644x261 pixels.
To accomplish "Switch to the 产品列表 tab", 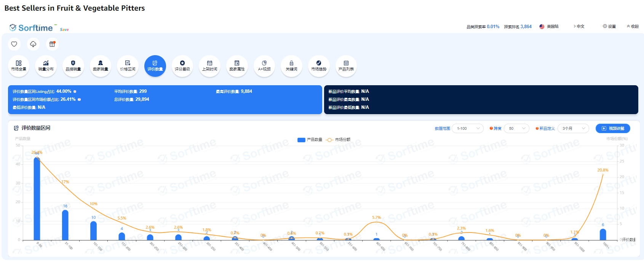I will click(x=346, y=66).
